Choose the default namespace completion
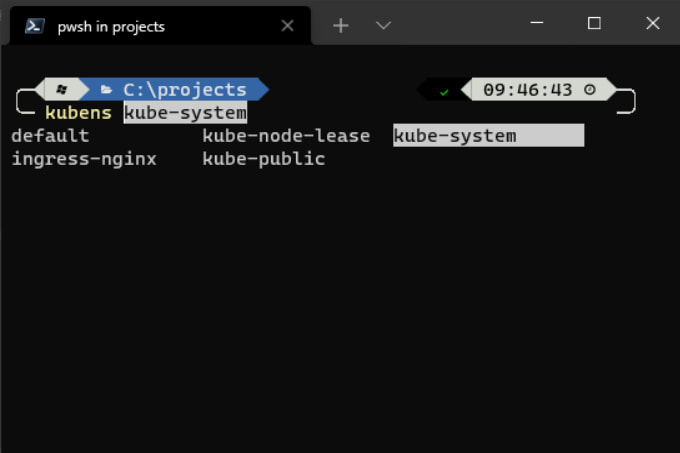Image resolution: width=680 pixels, height=453 pixels. [50, 136]
